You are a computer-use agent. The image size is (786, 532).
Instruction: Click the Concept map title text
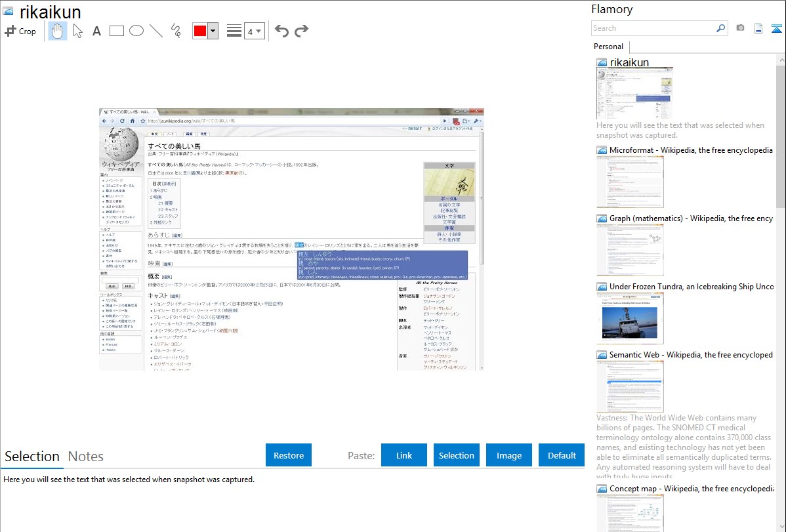coord(691,488)
